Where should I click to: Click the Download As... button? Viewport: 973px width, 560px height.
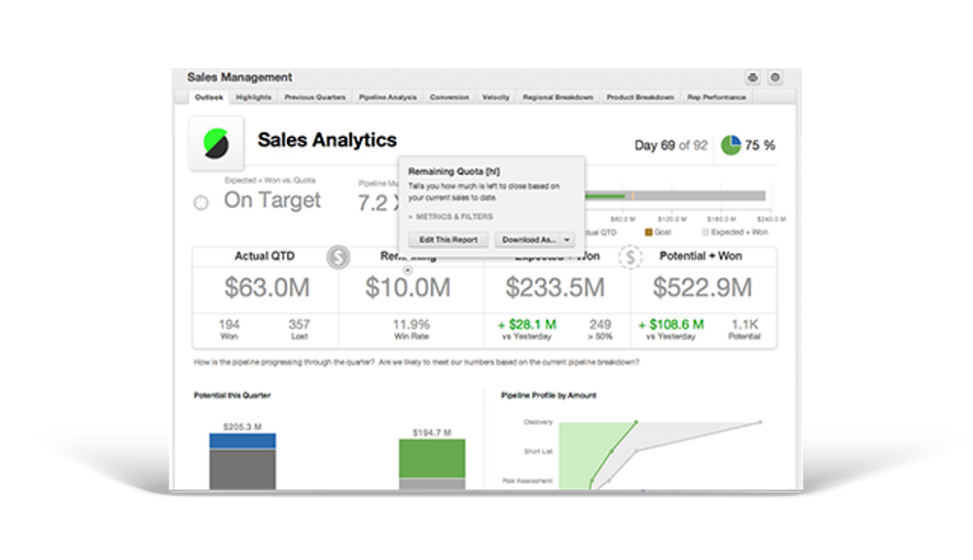point(528,240)
